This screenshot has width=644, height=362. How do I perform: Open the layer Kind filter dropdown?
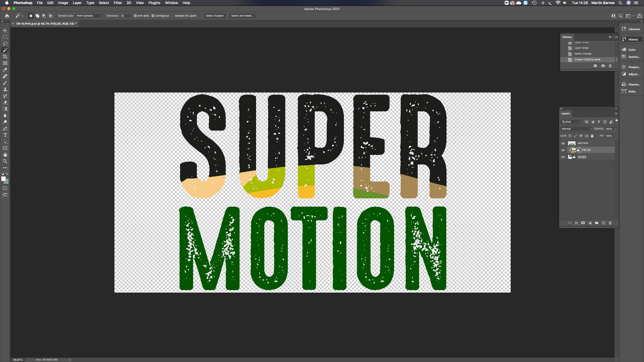click(572, 122)
